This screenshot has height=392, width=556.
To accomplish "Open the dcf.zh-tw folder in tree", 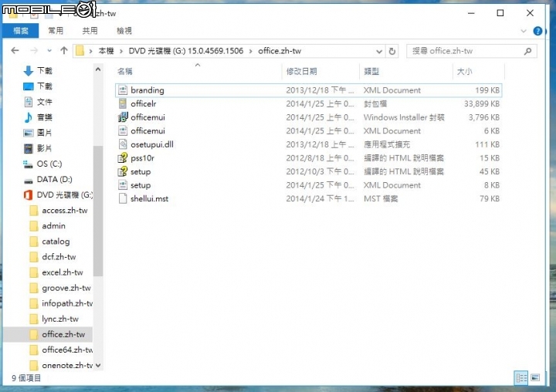I will [x=53, y=257].
